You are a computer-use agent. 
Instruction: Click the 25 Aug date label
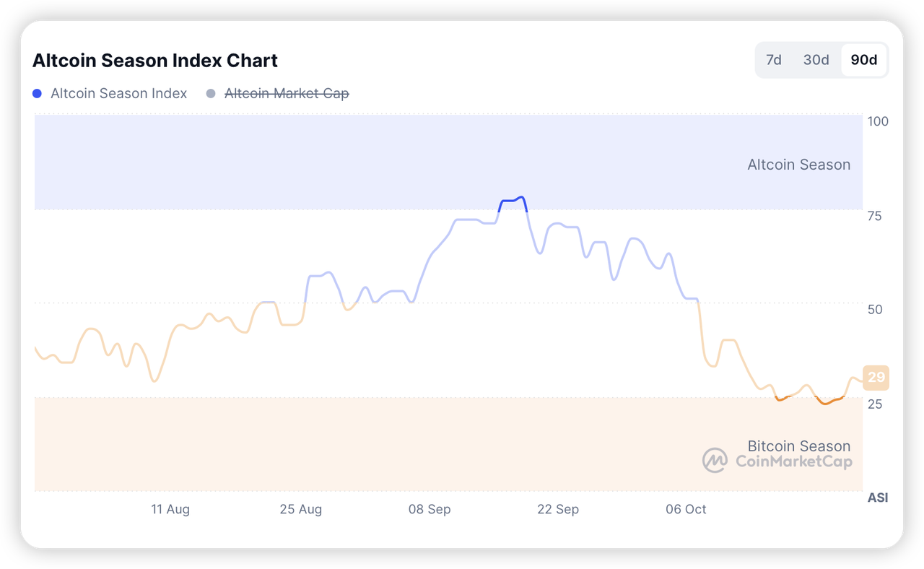click(301, 509)
